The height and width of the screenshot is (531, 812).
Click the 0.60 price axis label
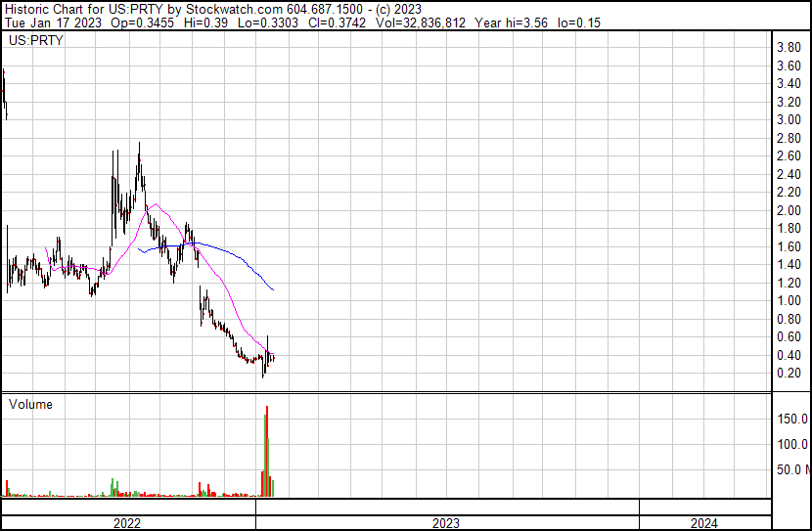pyautogui.click(x=789, y=337)
